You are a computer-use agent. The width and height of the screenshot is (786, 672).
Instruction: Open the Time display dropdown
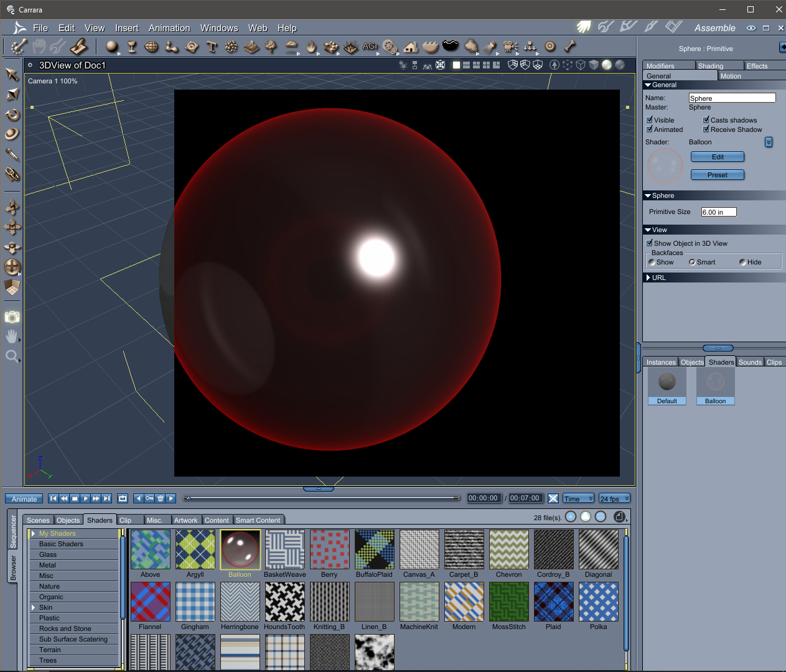click(579, 498)
